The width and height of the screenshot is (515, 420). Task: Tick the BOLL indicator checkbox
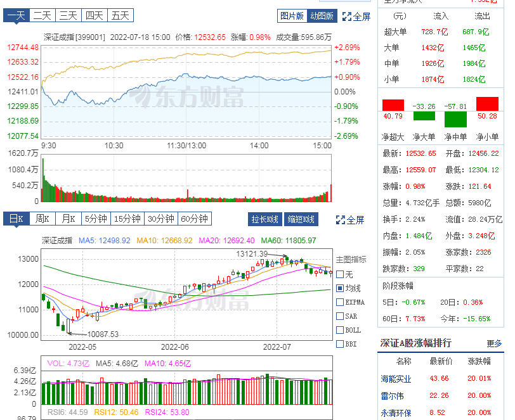coord(340,330)
